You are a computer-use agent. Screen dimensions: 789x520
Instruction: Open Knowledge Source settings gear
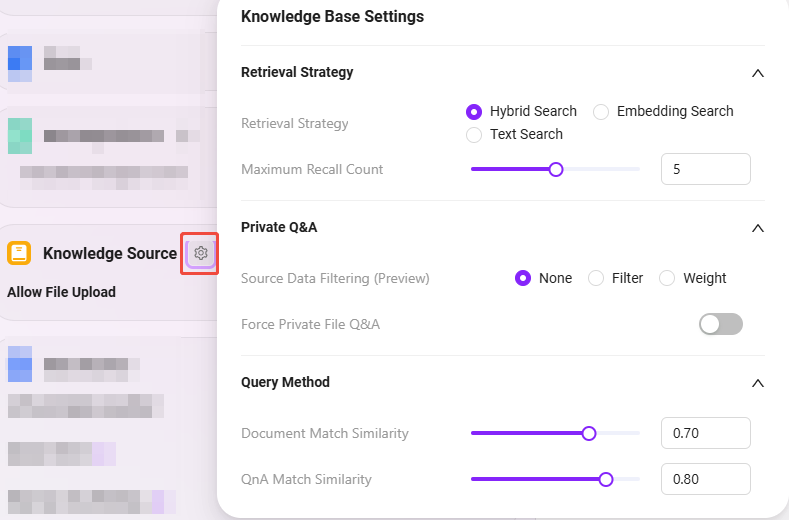pyautogui.click(x=200, y=253)
